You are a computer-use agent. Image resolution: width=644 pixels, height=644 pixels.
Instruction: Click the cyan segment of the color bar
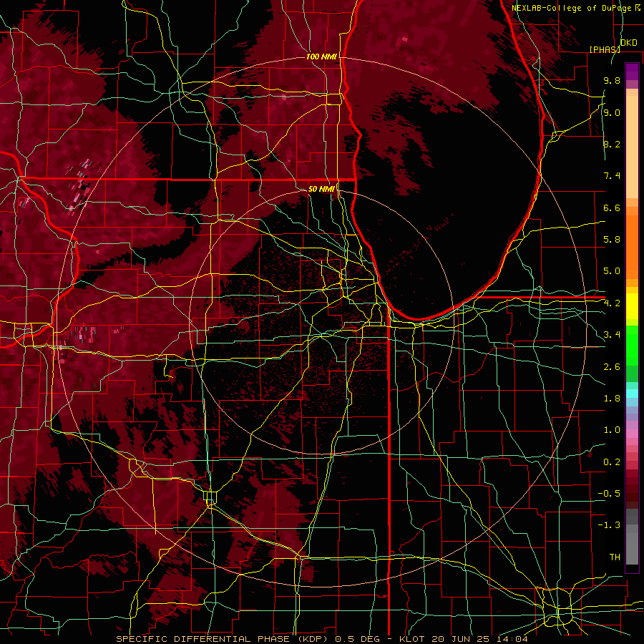click(632, 394)
